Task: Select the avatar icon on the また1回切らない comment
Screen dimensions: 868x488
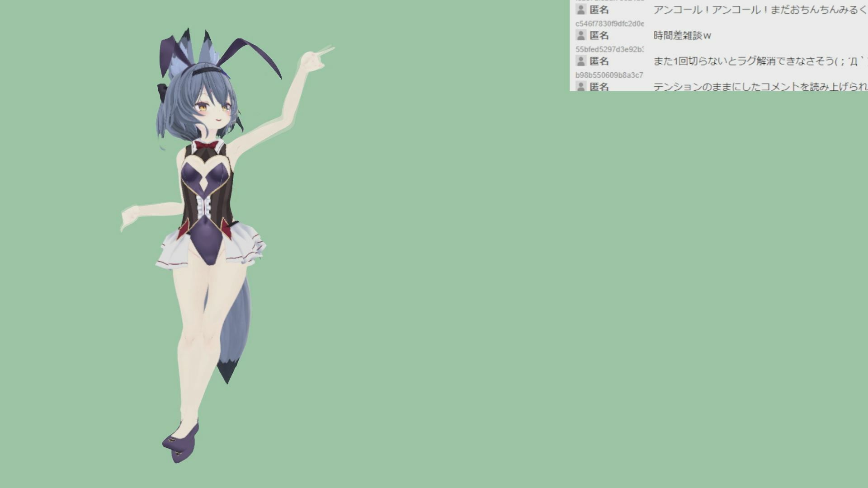Action: pyautogui.click(x=581, y=61)
